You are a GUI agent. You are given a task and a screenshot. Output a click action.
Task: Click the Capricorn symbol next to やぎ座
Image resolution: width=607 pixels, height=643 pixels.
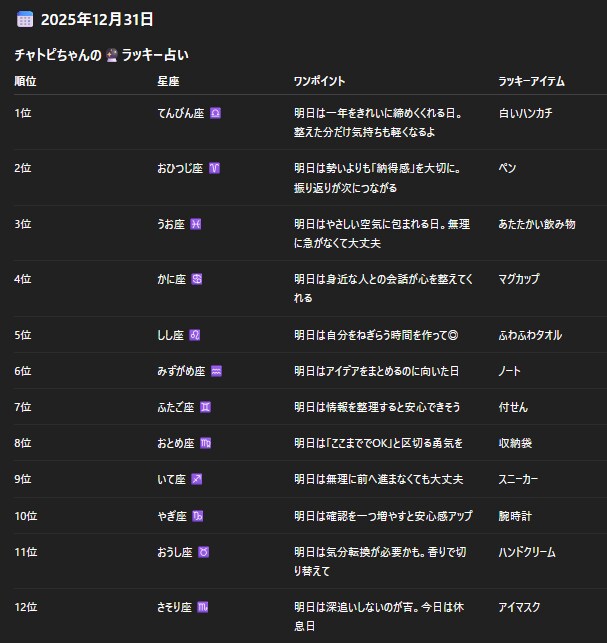[198, 516]
